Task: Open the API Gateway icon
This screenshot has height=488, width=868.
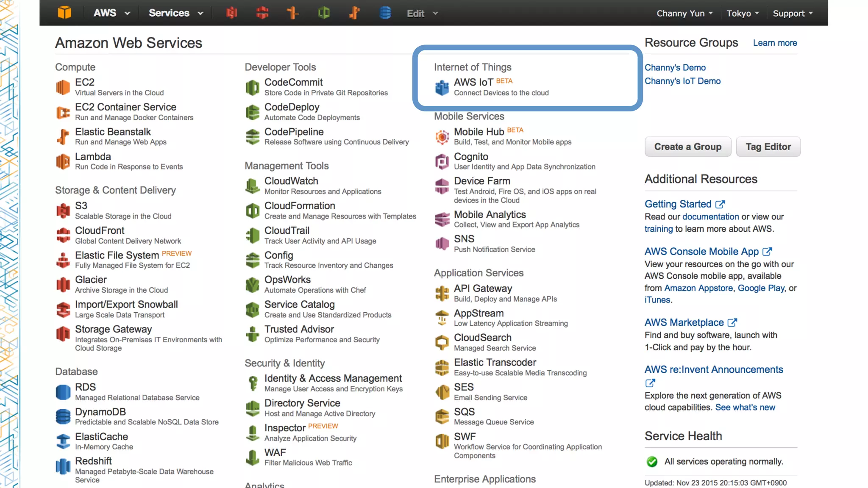Action: (442, 293)
